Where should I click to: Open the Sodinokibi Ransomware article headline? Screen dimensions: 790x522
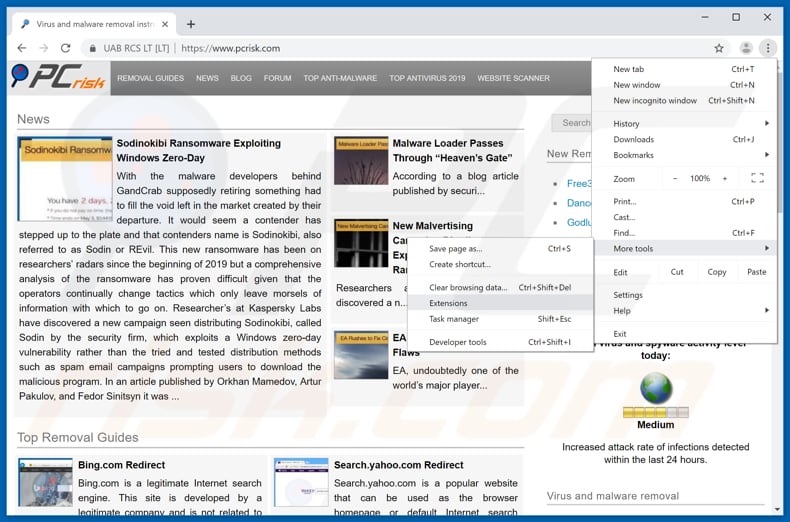point(199,150)
